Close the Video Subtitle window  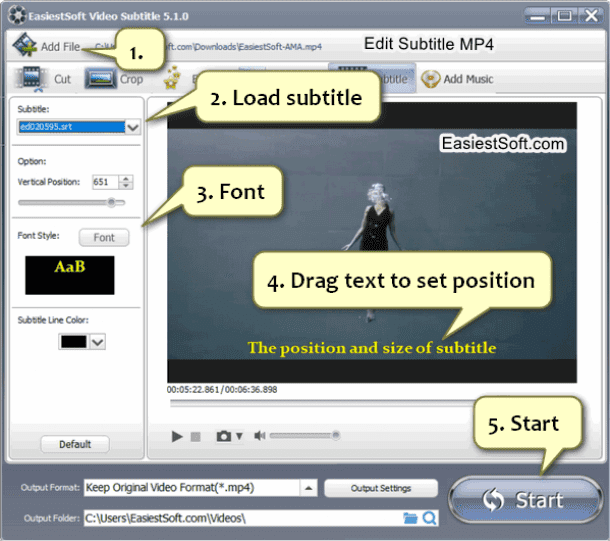[591, 16]
